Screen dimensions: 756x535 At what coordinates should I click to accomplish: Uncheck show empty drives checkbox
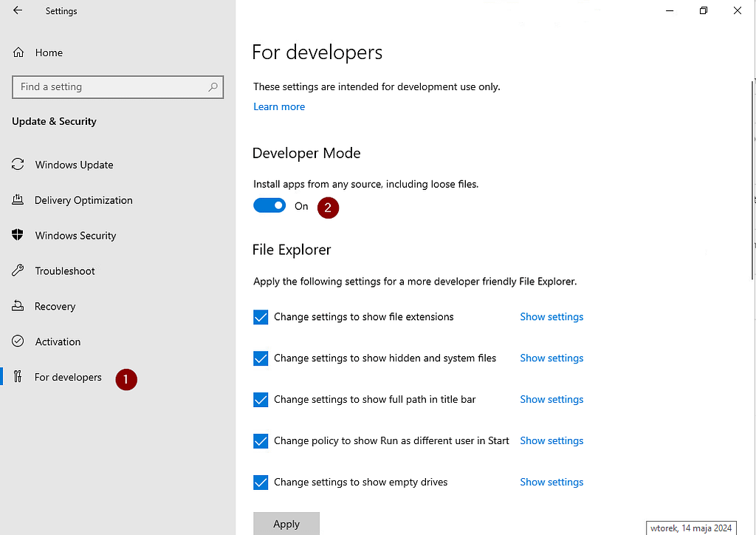point(261,483)
